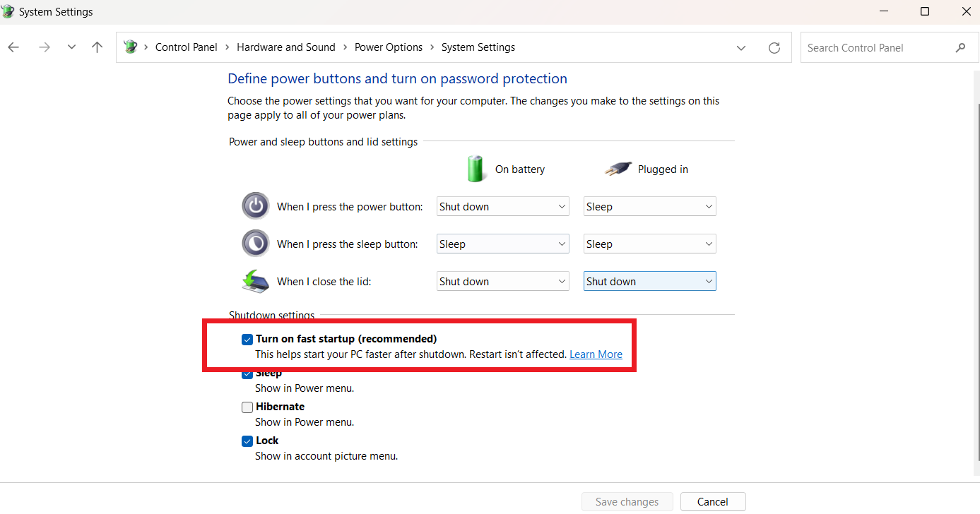
Task: Go to Power Options breadcrumb
Action: tap(388, 47)
